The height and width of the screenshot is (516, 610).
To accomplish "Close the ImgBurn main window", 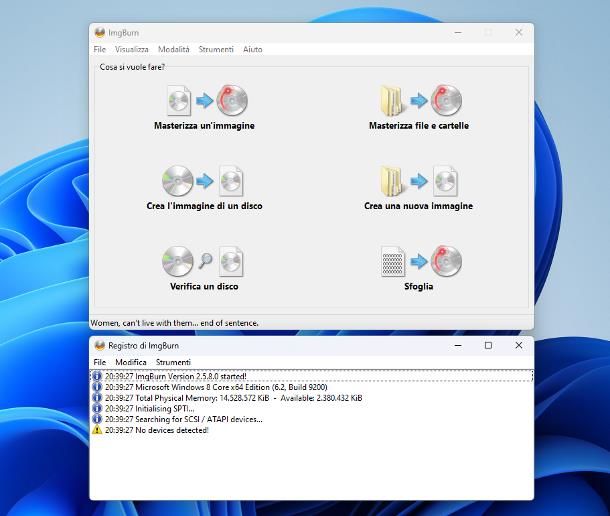I will point(519,32).
